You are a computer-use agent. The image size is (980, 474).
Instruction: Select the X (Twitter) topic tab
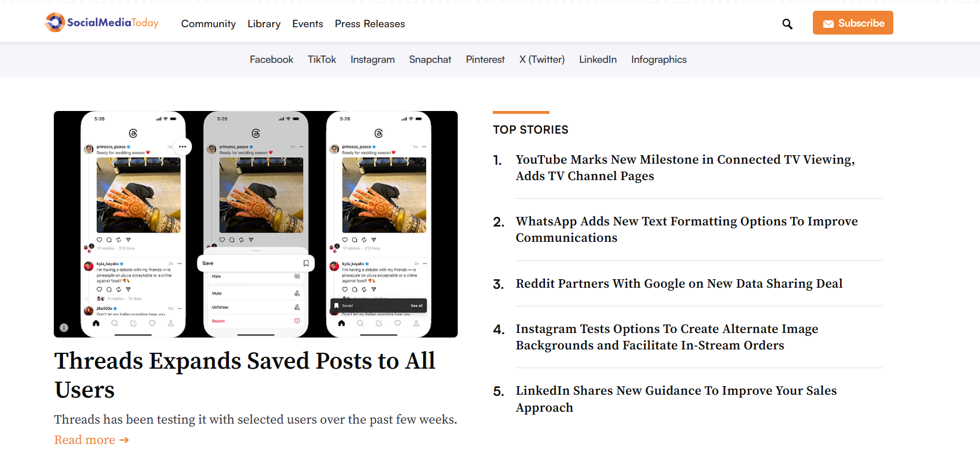(x=542, y=59)
